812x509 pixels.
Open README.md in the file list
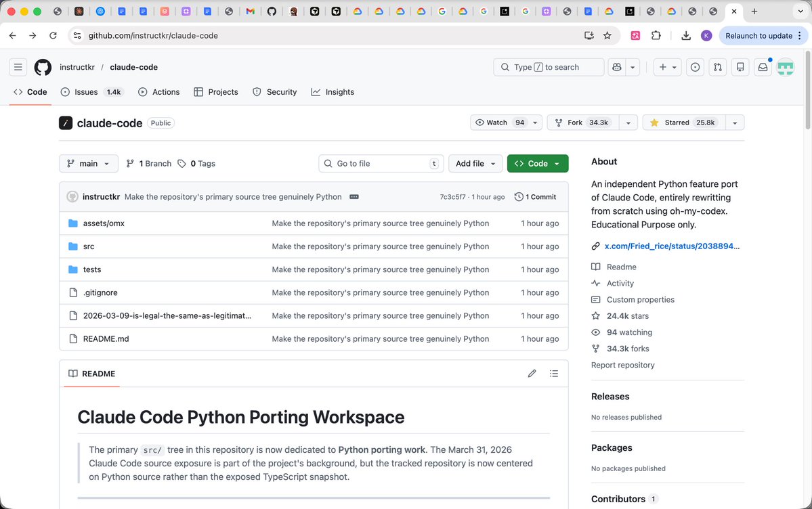[x=106, y=338]
